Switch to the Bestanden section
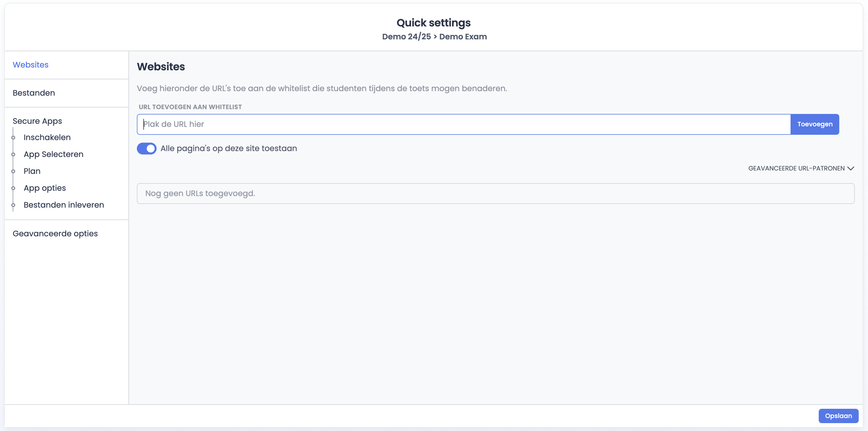 coord(34,93)
